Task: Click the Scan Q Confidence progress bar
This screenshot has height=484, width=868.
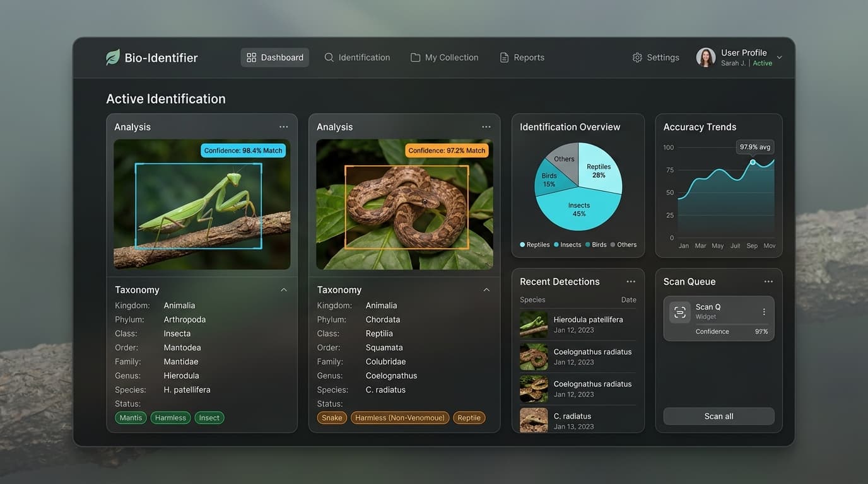Action: 732,325
